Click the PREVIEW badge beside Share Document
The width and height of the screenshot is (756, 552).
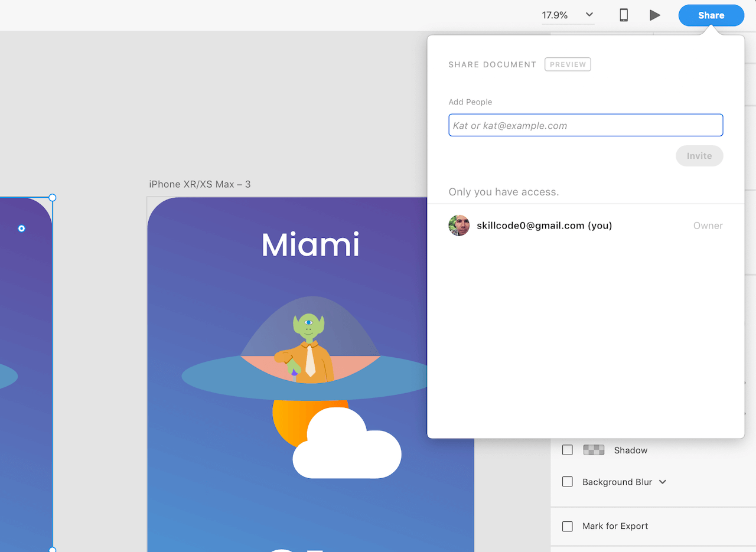pyautogui.click(x=568, y=64)
